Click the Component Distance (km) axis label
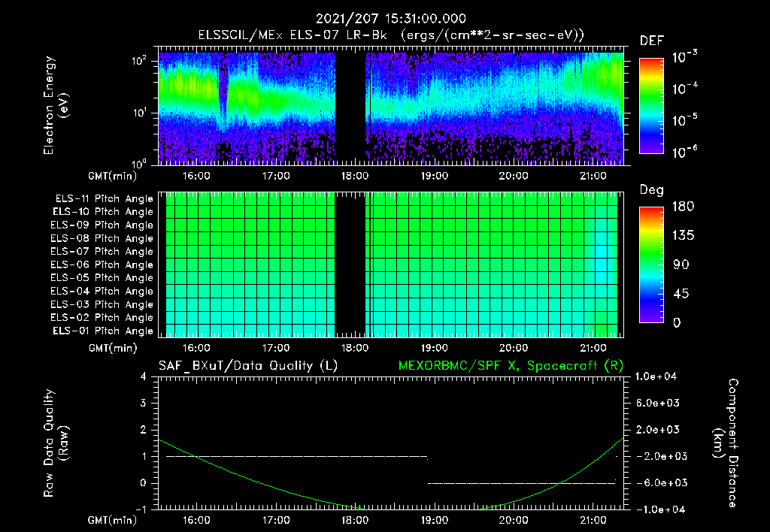770x532 pixels. click(x=726, y=443)
